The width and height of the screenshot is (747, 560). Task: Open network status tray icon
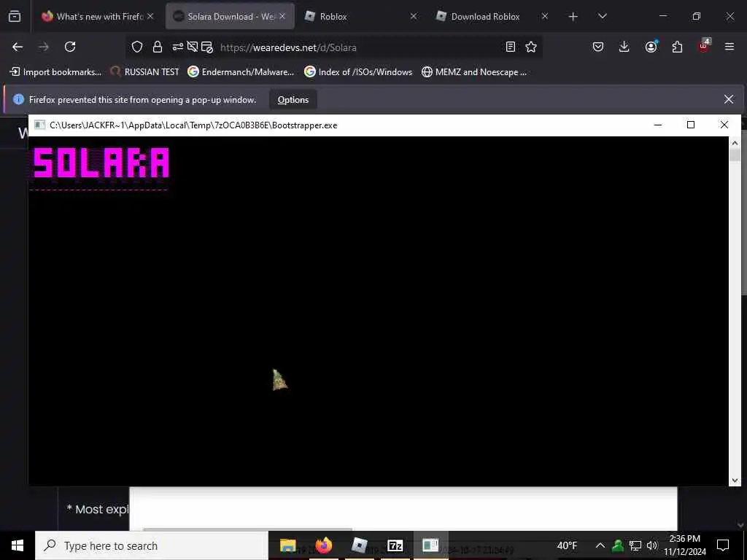[635, 545]
